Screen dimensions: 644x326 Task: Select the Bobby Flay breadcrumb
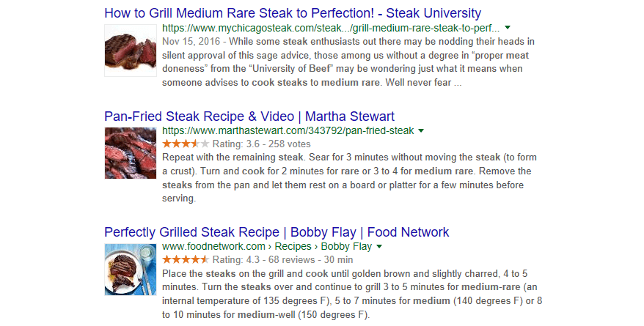coord(346,246)
